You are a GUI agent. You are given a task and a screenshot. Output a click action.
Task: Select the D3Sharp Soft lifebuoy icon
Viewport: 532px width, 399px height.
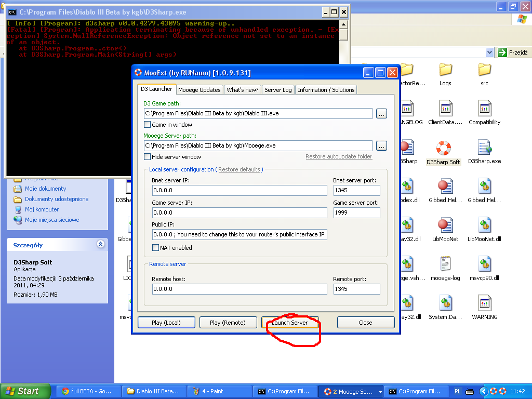point(443,148)
